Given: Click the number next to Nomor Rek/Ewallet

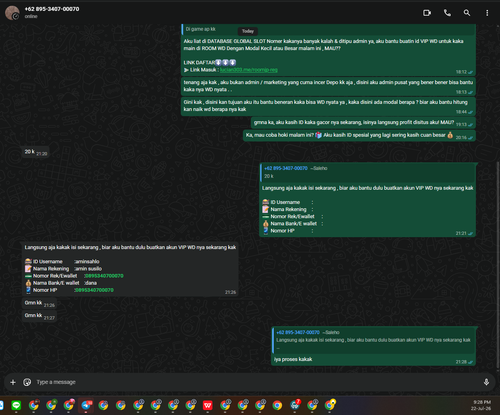Looking at the screenshot, I should pos(104,276).
